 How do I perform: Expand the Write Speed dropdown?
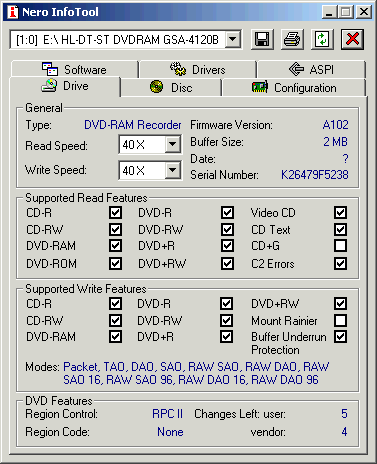click(x=173, y=170)
